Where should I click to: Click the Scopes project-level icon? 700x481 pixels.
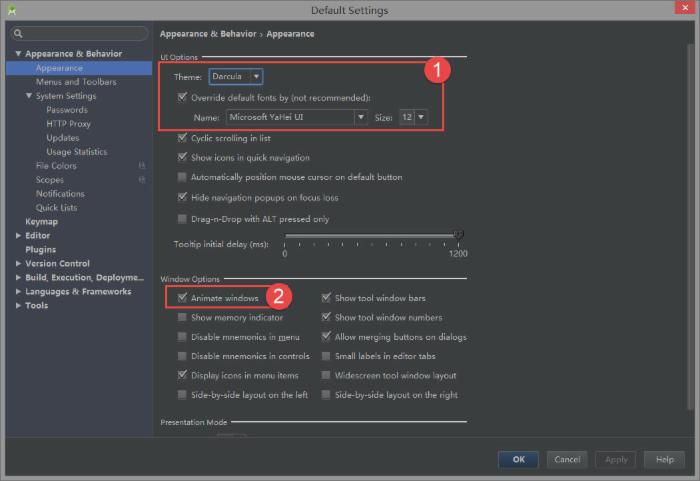click(x=142, y=180)
